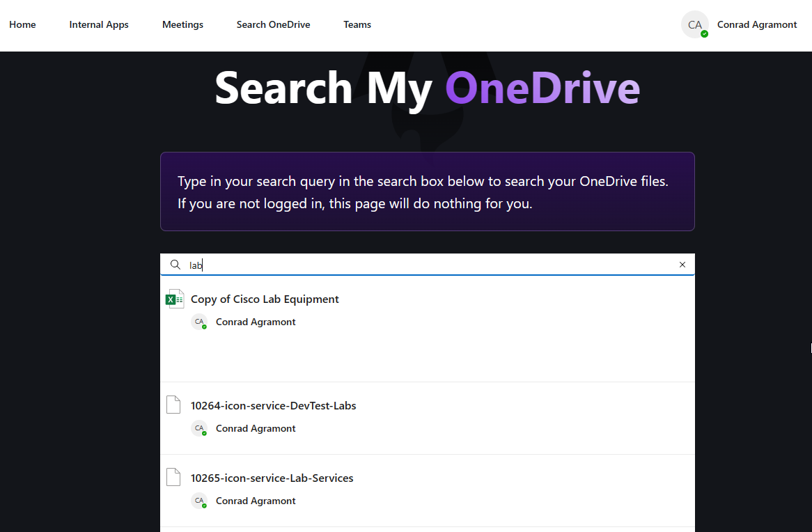812x532 pixels.
Task: Click Conrad Agramont under Cisco Lab Equipment
Action: pyautogui.click(x=256, y=322)
